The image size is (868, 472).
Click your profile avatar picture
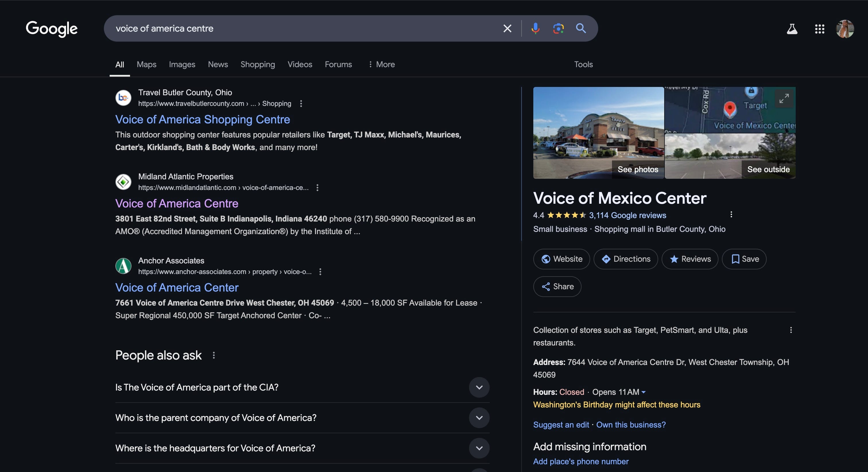pos(845,29)
